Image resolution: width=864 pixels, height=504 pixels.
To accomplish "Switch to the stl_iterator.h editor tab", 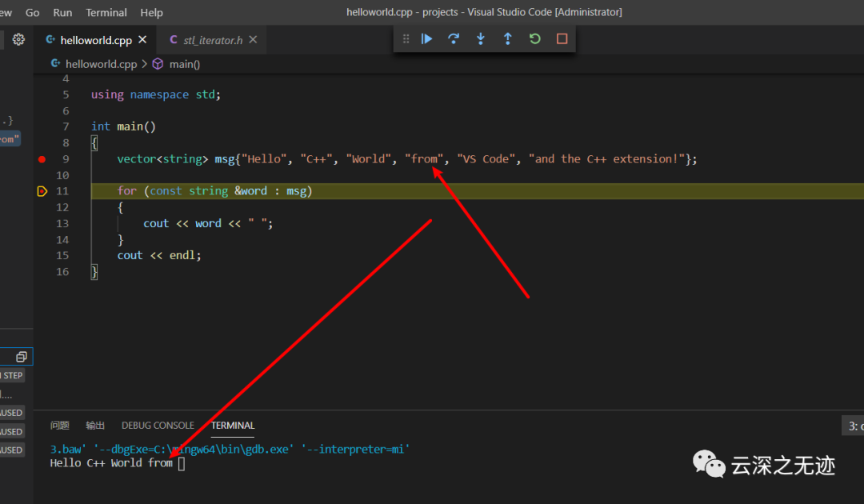I will [213, 40].
